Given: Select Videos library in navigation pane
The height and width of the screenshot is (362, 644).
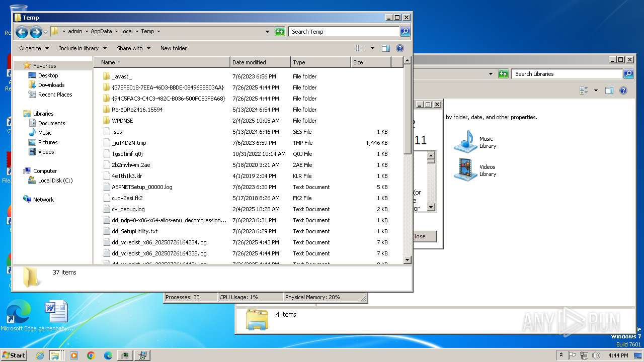Looking at the screenshot, I should coord(46,152).
